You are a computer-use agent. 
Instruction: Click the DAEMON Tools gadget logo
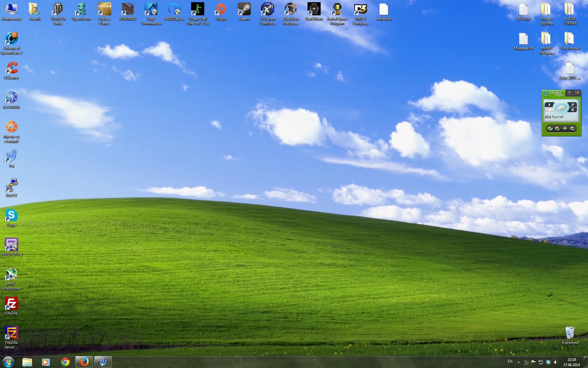[554, 93]
